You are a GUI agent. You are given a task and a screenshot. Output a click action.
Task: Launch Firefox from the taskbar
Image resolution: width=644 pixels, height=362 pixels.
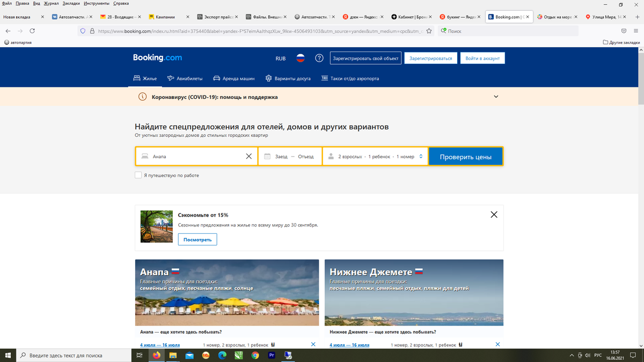pyautogui.click(x=157, y=355)
